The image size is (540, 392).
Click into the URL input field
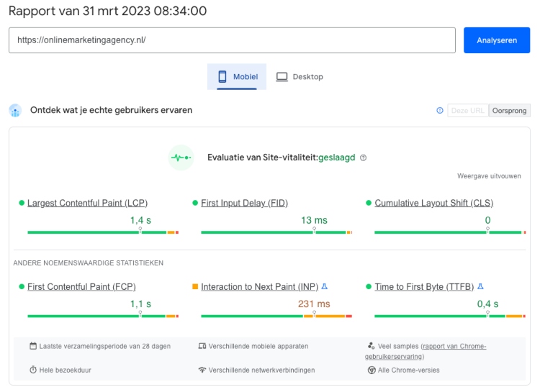232,40
